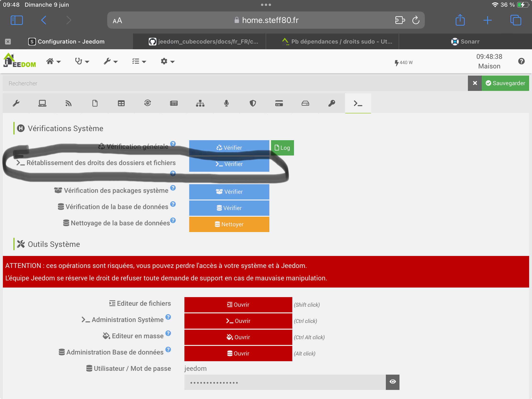532x399 pixels.
Task: Open the shield Security tab
Action: coord(253,103)
